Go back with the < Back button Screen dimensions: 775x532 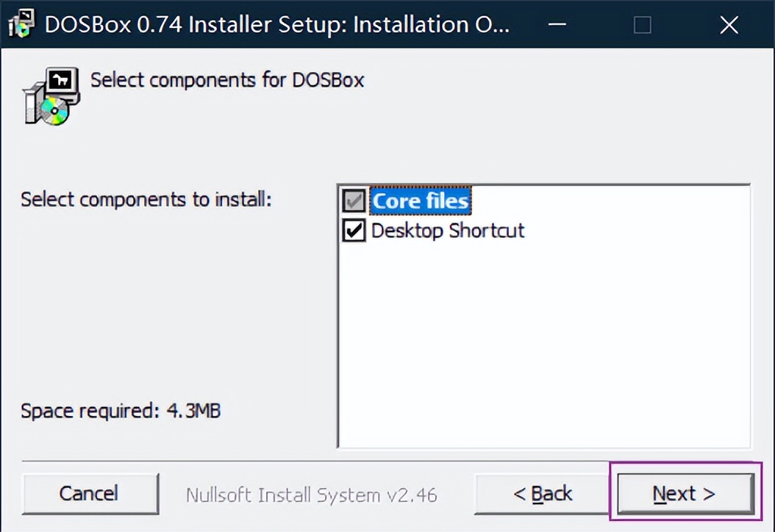coord(542,494)
